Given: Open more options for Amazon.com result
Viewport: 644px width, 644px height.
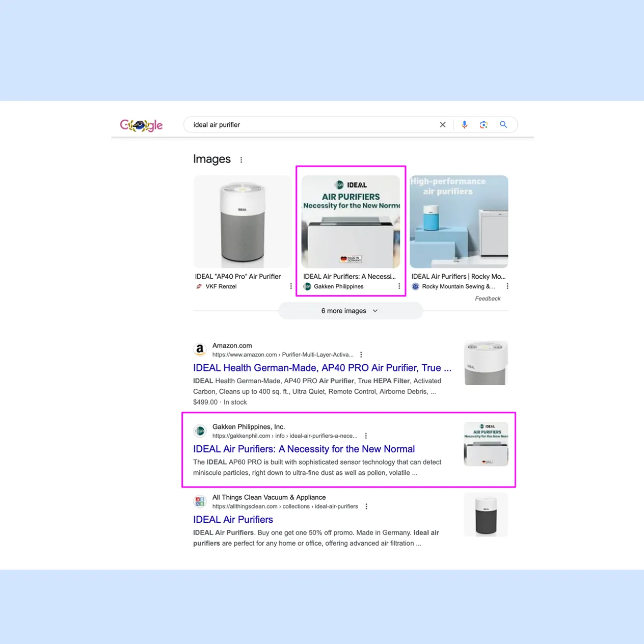Looking at the screenshot, I should pyautogui.click(x=361, y=355).
